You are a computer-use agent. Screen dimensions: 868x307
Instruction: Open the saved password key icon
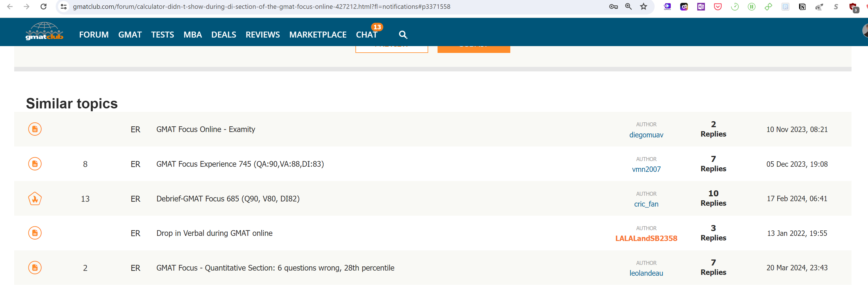point(613,7)
